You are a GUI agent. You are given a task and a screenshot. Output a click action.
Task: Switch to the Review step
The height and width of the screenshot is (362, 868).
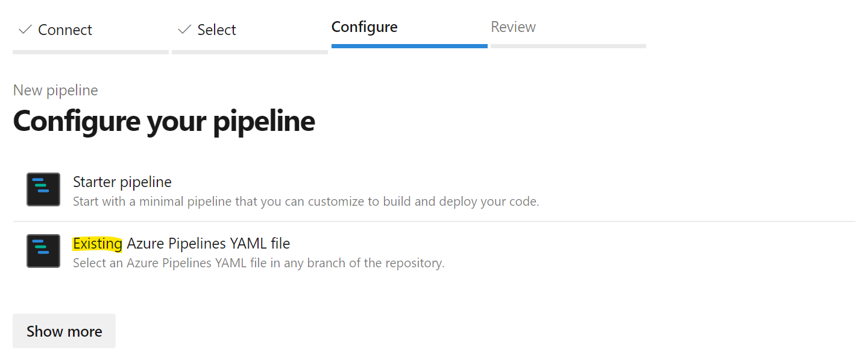point(513,27)
